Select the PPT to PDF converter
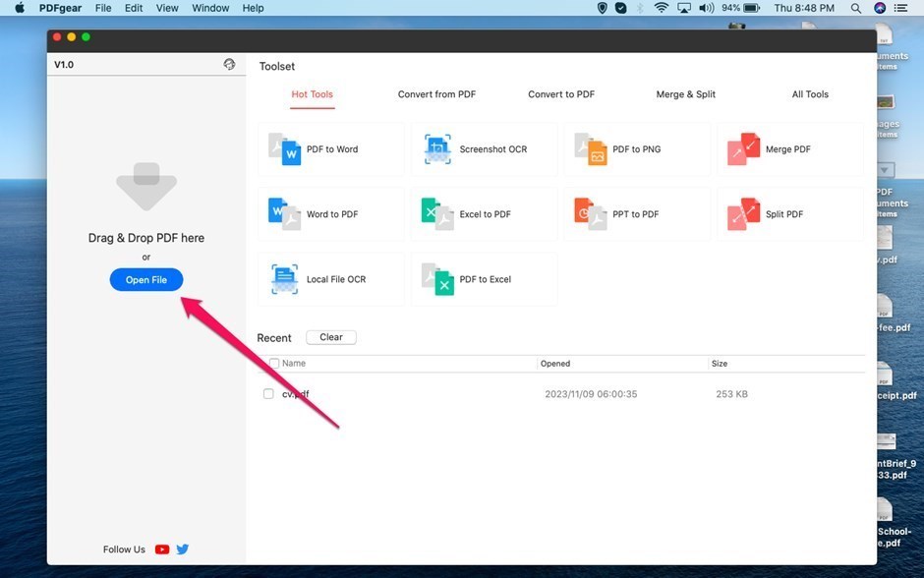Viewport: 924px width, 578px height. pos(636,214)
